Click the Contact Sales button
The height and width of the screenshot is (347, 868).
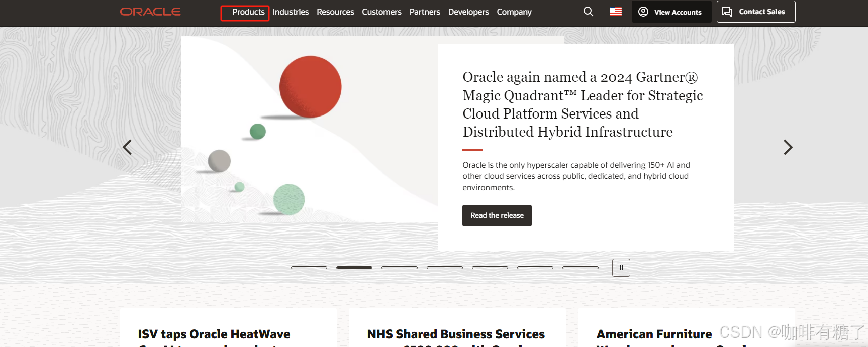pos(756,12)
